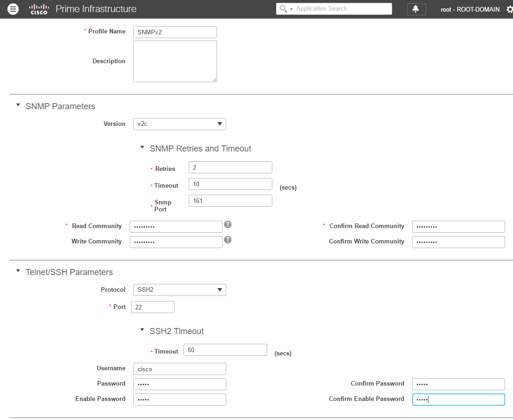Collapse the SSH2 Timeout section
The image size is (513, 420).
tap(142, 330)
